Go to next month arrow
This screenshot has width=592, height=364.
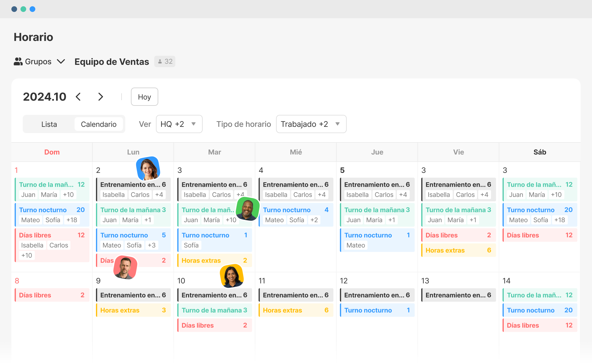[100, 97]
